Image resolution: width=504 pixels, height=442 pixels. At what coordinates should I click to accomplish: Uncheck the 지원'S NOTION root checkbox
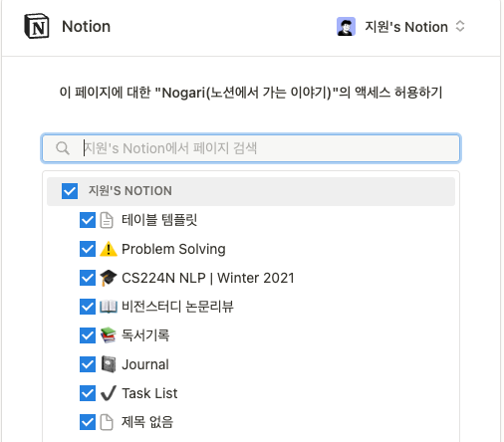[x=70, y=191]
